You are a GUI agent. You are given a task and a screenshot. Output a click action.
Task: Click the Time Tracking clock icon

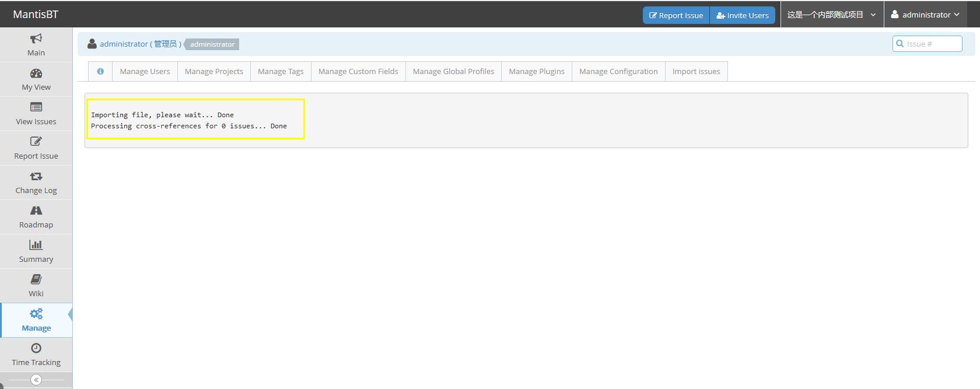[x=36, y=348]
